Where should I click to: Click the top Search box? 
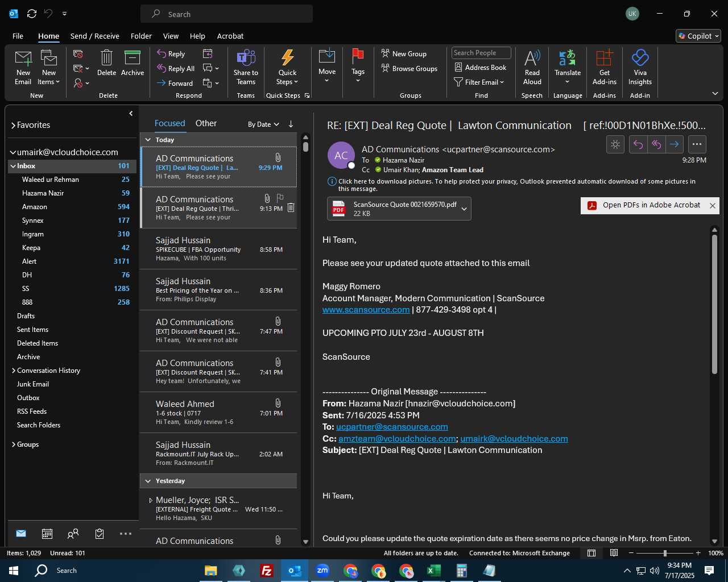[x=226, y=14]
